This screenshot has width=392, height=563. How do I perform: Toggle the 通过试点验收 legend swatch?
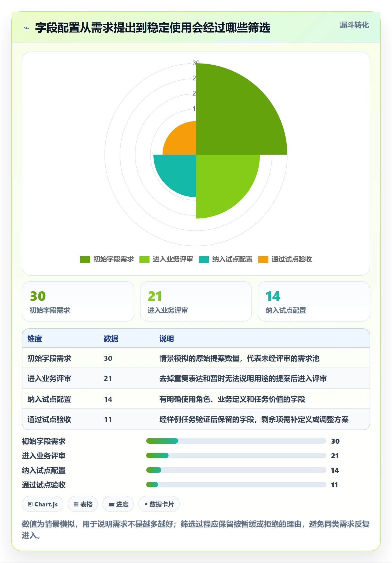coord(263,259)
